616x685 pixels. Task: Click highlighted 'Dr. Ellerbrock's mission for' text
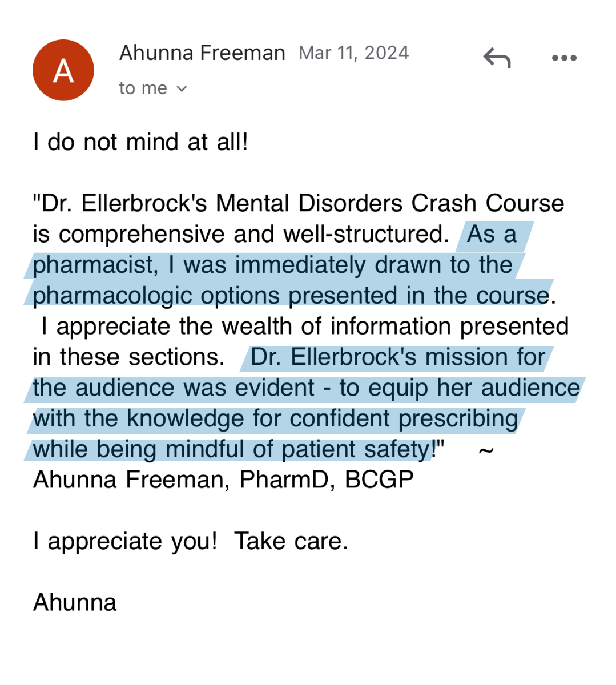(398, 357)
